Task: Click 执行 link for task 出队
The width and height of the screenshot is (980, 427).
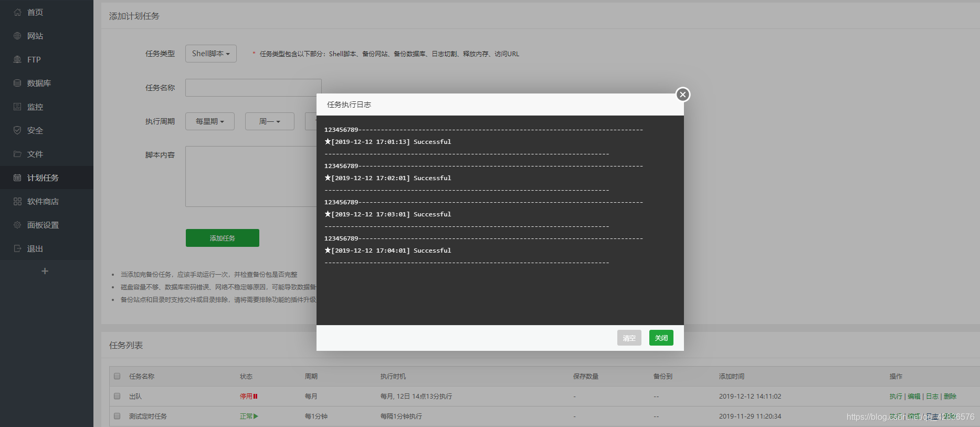Action: (x=896, y=397)
